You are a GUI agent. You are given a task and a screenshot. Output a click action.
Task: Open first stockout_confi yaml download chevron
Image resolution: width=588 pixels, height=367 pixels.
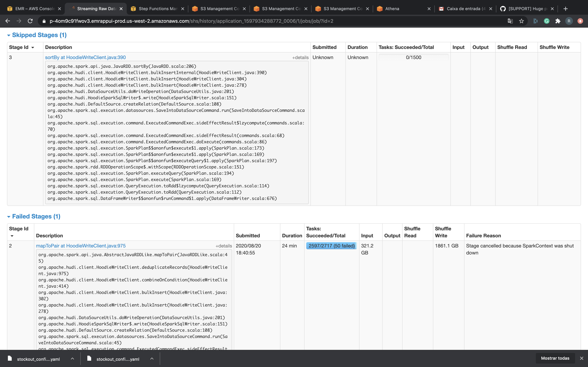72,358
